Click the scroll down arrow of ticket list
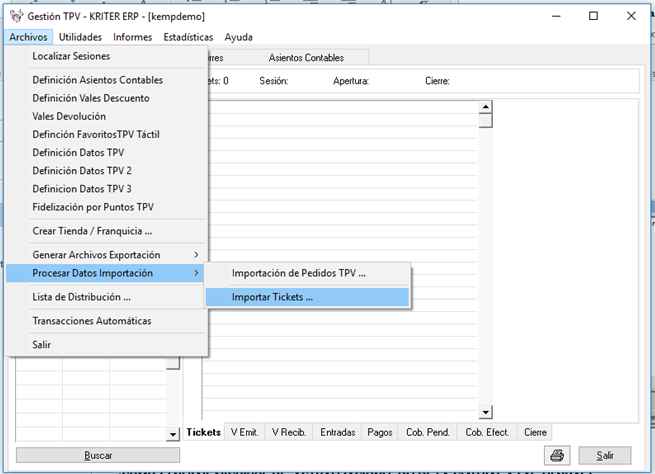This screenshot has height=474, width=655. click(x=485, y=411)
